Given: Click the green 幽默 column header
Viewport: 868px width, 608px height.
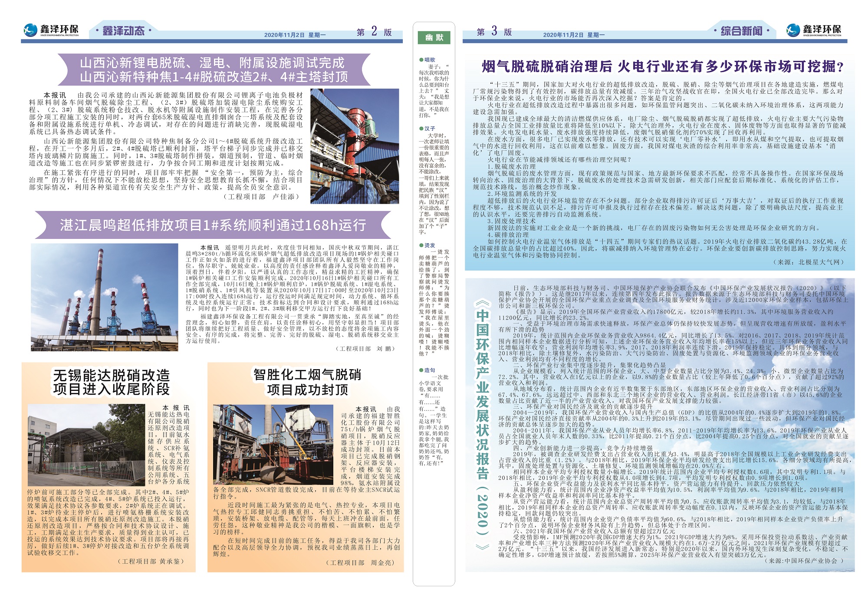Looking at the screenshot, I should click(434, 38).
